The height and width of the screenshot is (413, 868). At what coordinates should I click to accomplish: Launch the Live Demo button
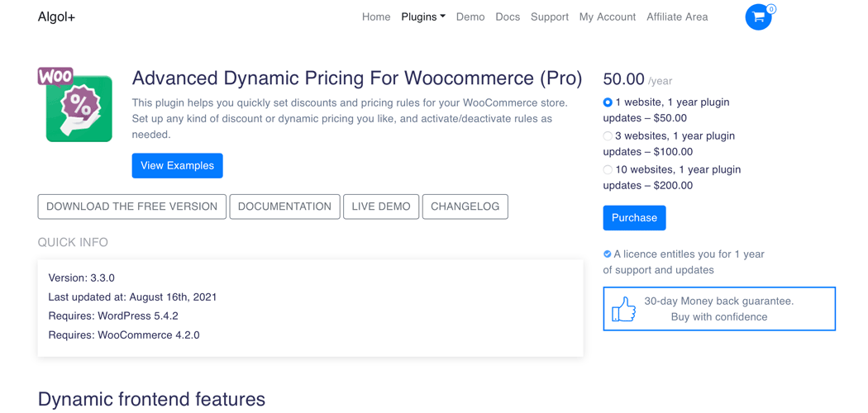point(381,206)
